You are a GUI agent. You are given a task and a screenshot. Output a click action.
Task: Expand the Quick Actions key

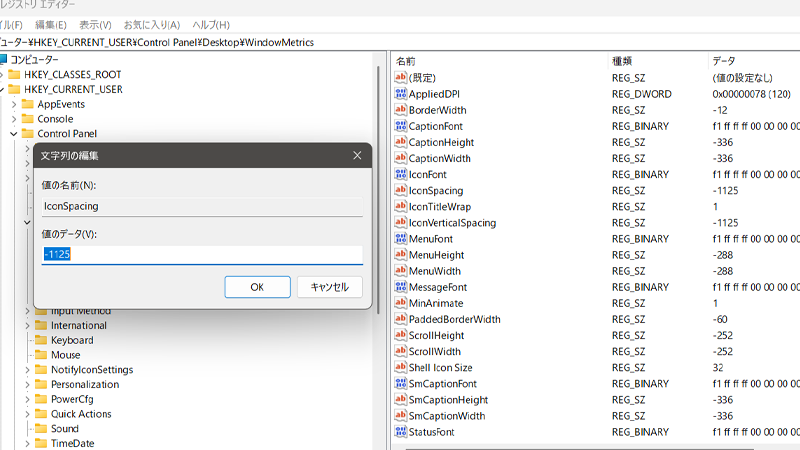(27, 414)
